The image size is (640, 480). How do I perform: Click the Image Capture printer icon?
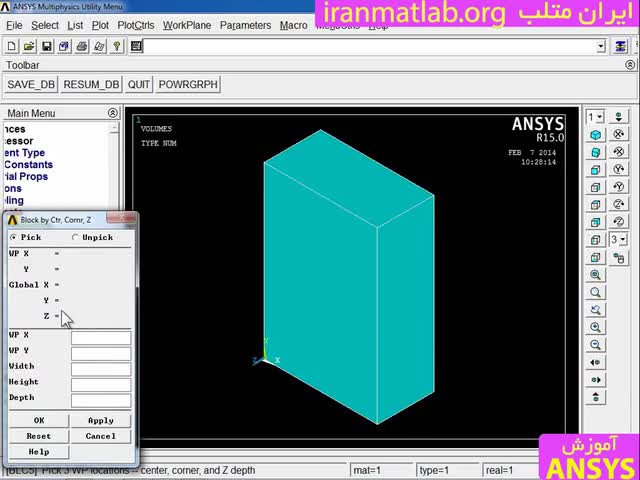(x=82, y=46)
